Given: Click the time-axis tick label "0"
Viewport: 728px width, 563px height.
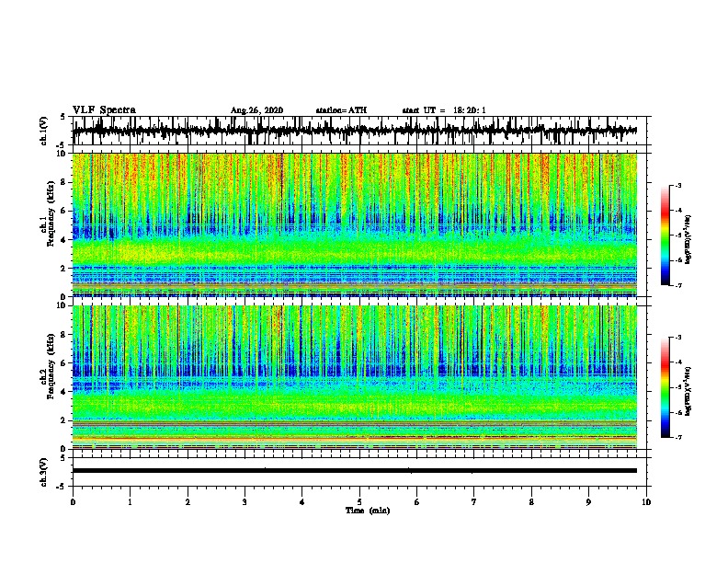Looking at the screenshot, I should (73, 502).
